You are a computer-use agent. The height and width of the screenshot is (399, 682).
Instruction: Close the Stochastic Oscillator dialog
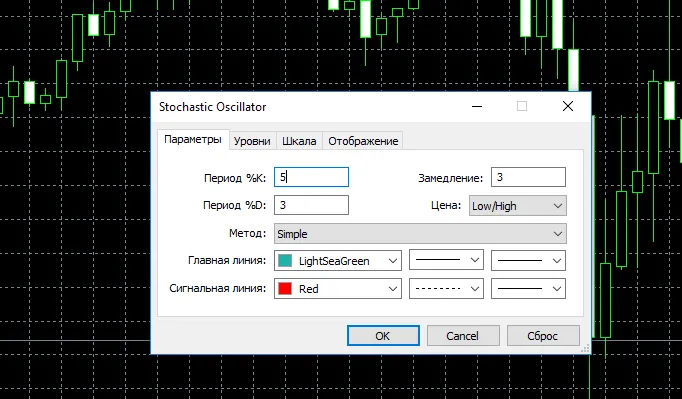click(568, 106)
